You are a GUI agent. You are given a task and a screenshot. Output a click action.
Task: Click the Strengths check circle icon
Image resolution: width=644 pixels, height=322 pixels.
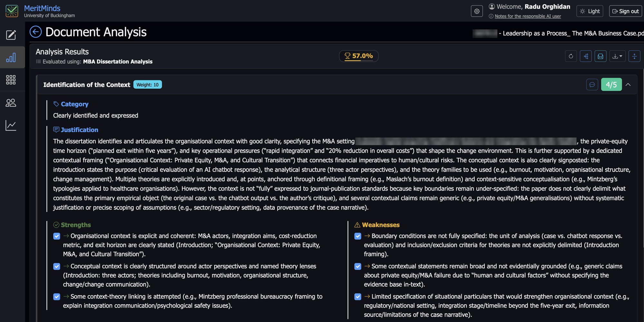(x=56, y=225)
